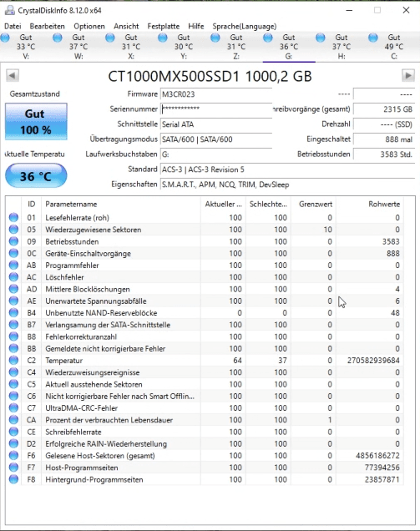
Task: Click status icon for Wiederzuweisungsereignisse
Action: pos(13,372)
